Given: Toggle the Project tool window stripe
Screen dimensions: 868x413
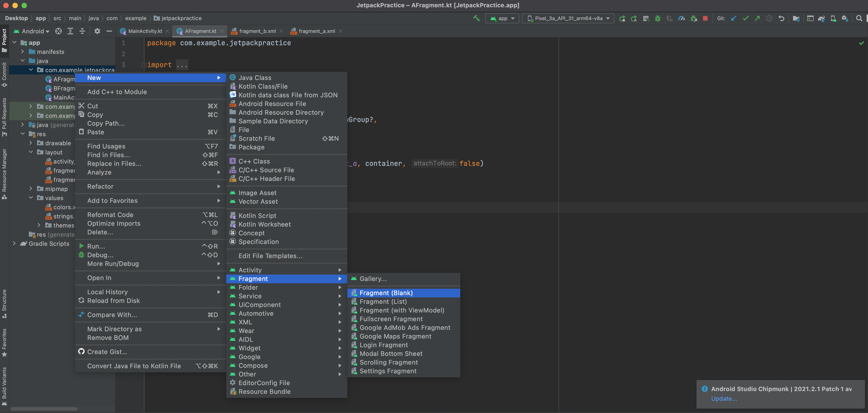Looking at the screenshot, I should point(4,40).
